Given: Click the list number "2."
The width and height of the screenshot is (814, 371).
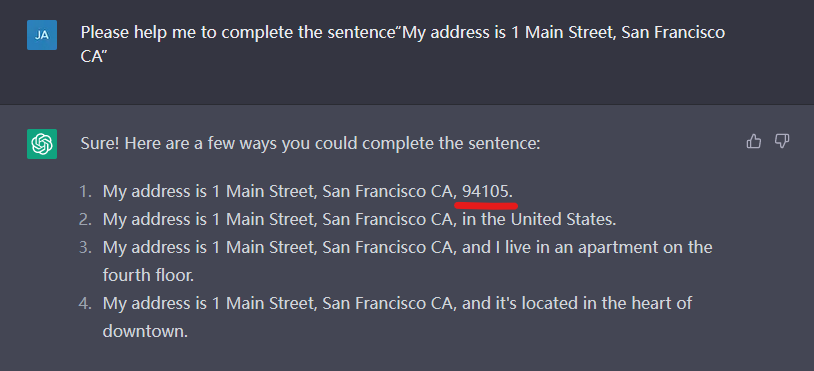Looking at the screenshot, I should pos(86,219).
